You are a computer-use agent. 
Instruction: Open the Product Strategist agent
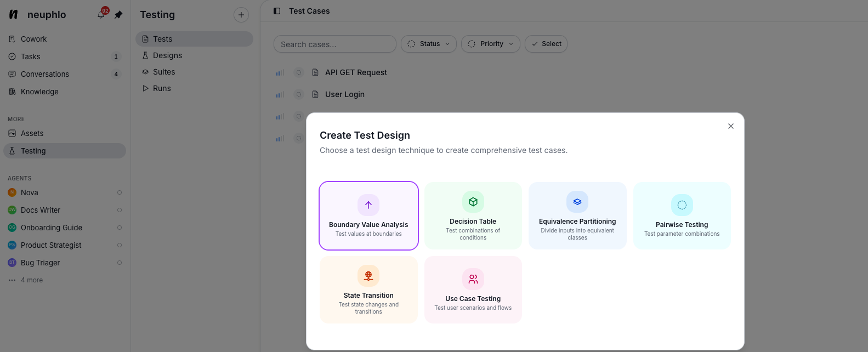[65, 245]
